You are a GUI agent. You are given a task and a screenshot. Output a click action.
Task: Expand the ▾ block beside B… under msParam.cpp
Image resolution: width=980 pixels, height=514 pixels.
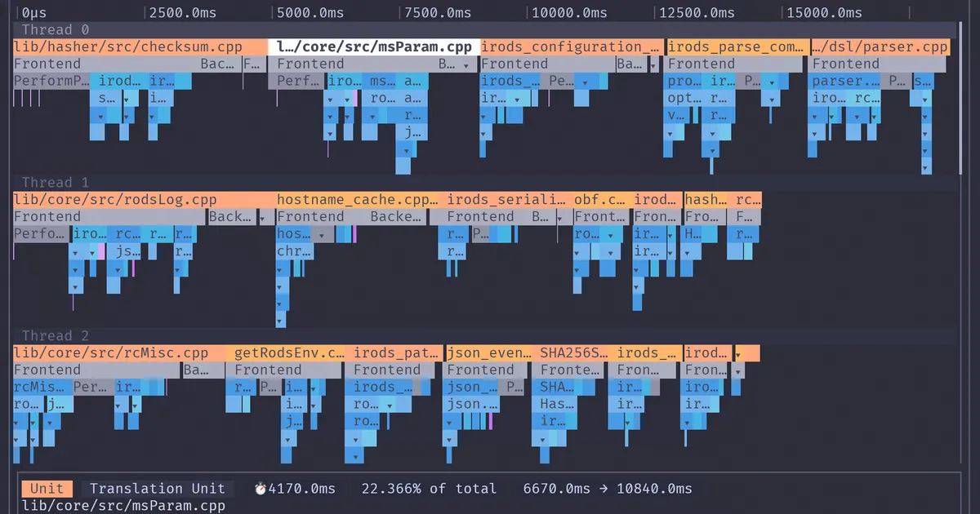(466, 64)
